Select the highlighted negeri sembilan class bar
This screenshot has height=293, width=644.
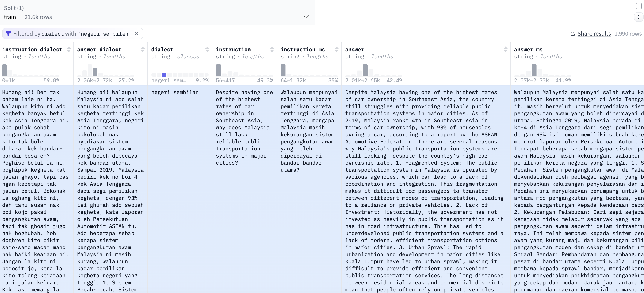164,75
